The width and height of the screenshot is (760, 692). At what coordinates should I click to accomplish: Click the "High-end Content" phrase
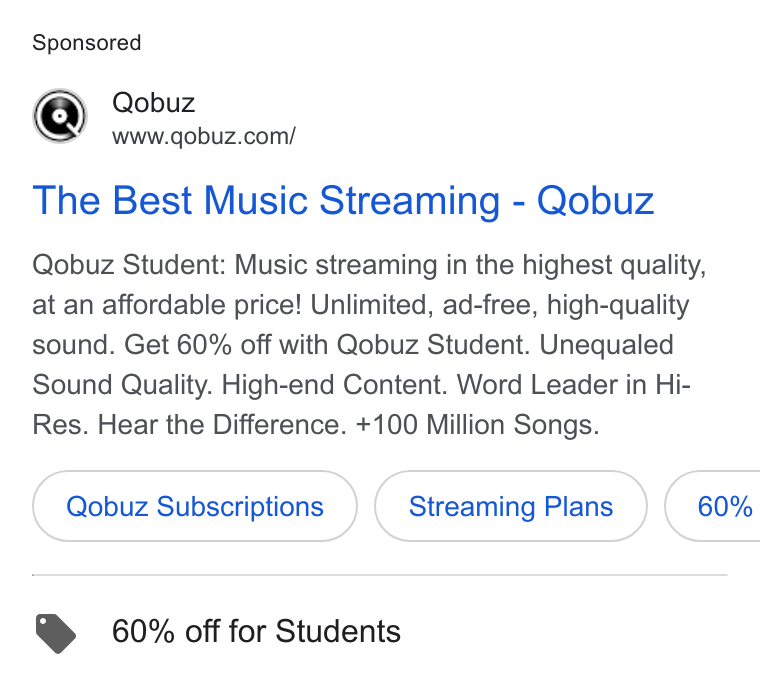click(334, 385)
